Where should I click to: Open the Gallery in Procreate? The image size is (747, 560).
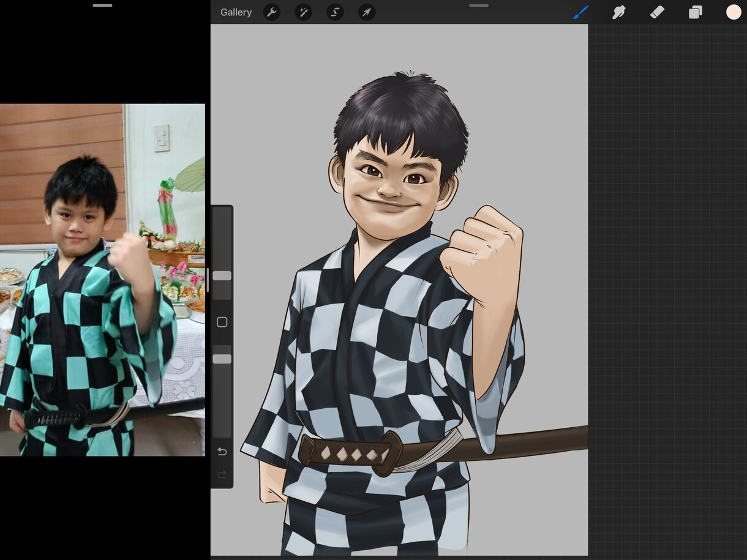pyautogui.click(x=236, y=12)
